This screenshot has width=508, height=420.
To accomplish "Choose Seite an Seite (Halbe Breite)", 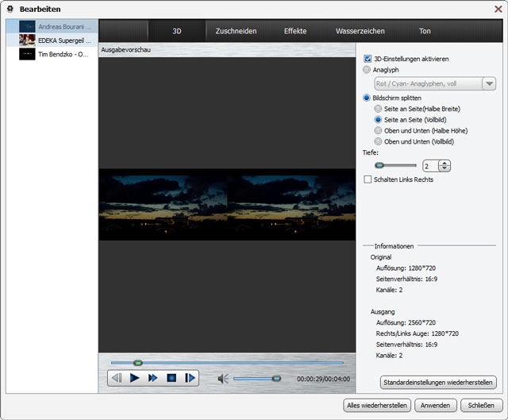I will pos(378,109).
